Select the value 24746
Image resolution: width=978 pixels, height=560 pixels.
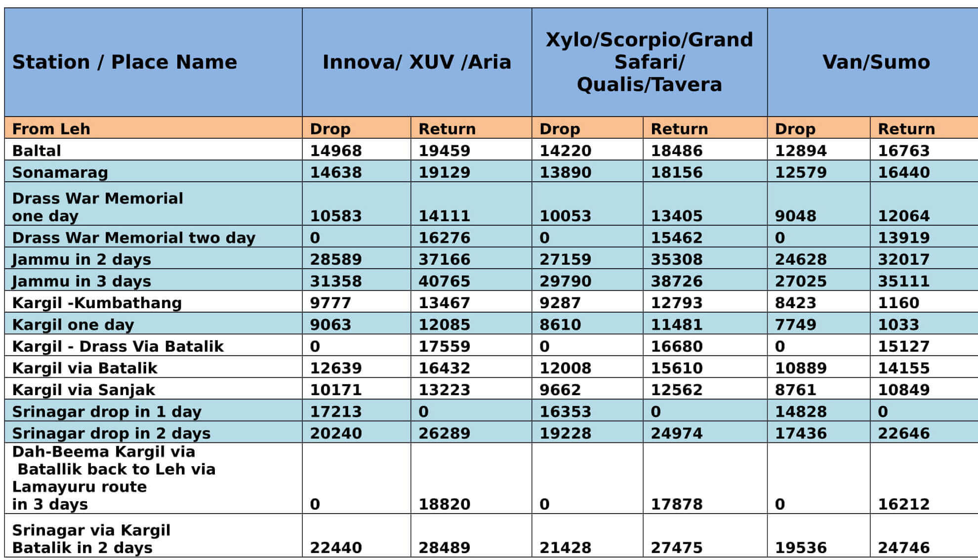click(904, 548)
